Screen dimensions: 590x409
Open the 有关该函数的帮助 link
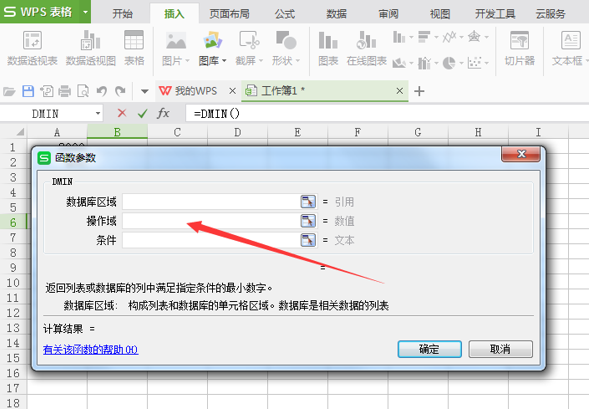click(90, 350)
